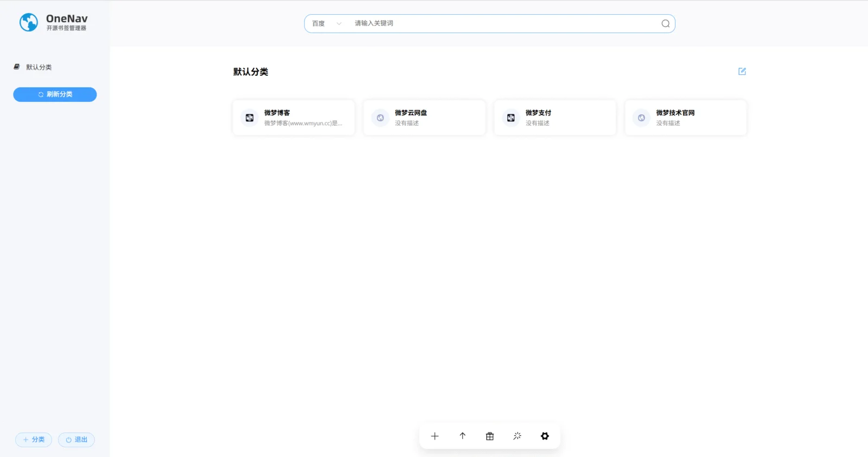The width and height of the screenshot is (868, 457).
Task: Focus the 请输入关键词 search field
Action: tap(505, 23)
